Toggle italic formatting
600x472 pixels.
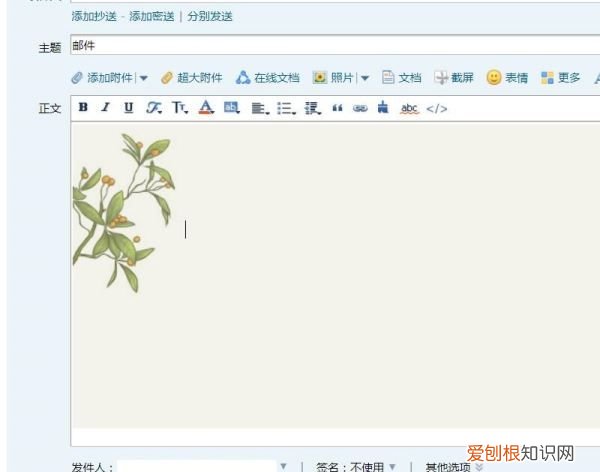click(106, 108)
